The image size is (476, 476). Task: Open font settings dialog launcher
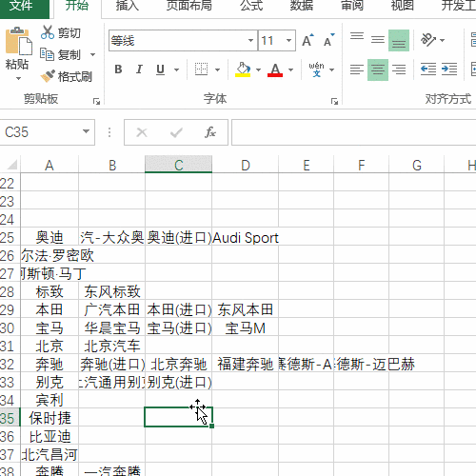(x=334, y=102)
